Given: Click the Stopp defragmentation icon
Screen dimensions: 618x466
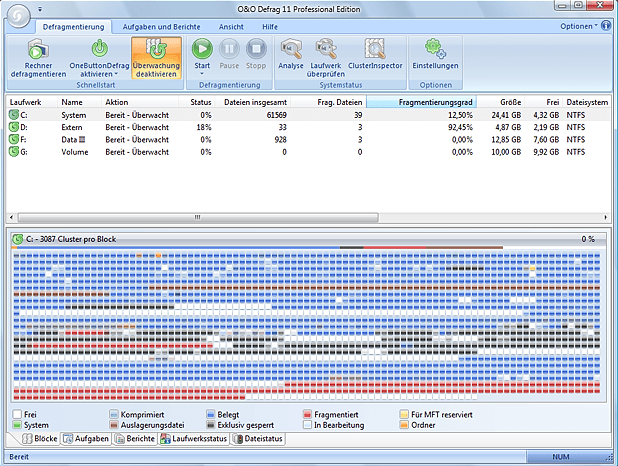Looking at the screenshot, I should pyautogui.click(x=256, y=49).
